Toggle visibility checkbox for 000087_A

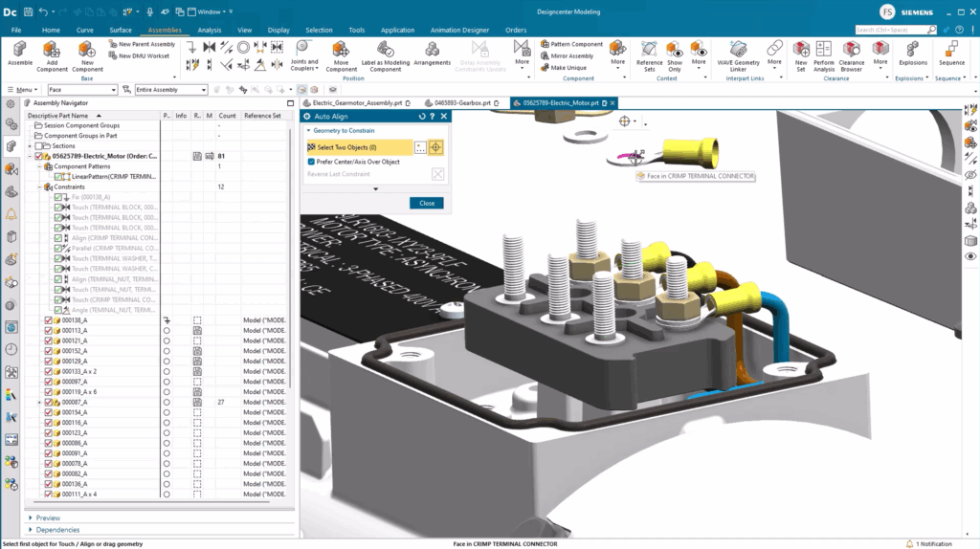(49, 403)
